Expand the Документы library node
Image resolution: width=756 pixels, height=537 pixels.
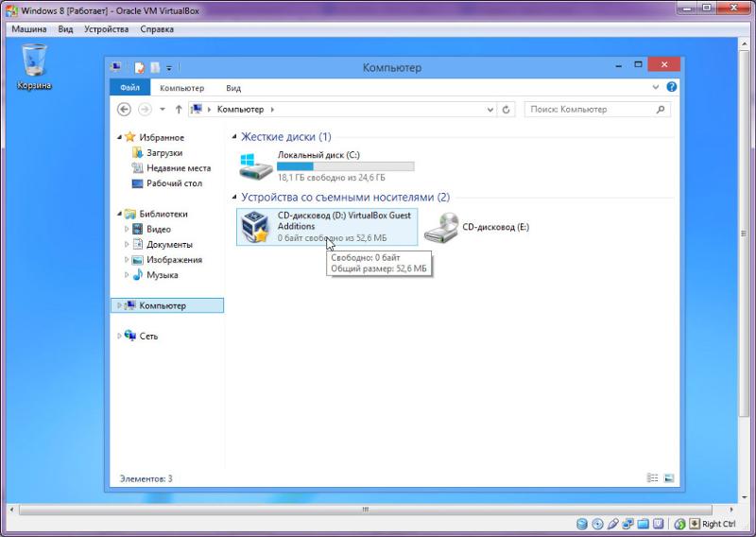click(x=127, y=245)
